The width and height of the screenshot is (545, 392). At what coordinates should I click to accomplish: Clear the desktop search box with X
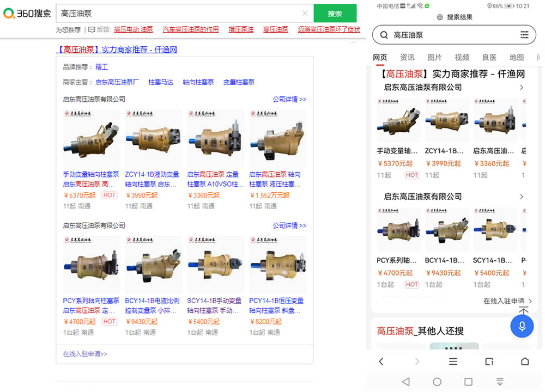305,14
